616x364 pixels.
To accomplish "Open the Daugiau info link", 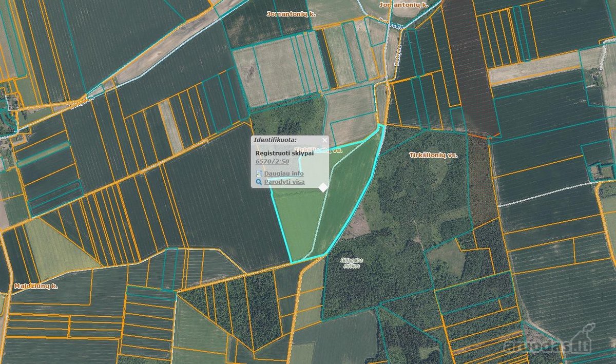I will [284, 174].
